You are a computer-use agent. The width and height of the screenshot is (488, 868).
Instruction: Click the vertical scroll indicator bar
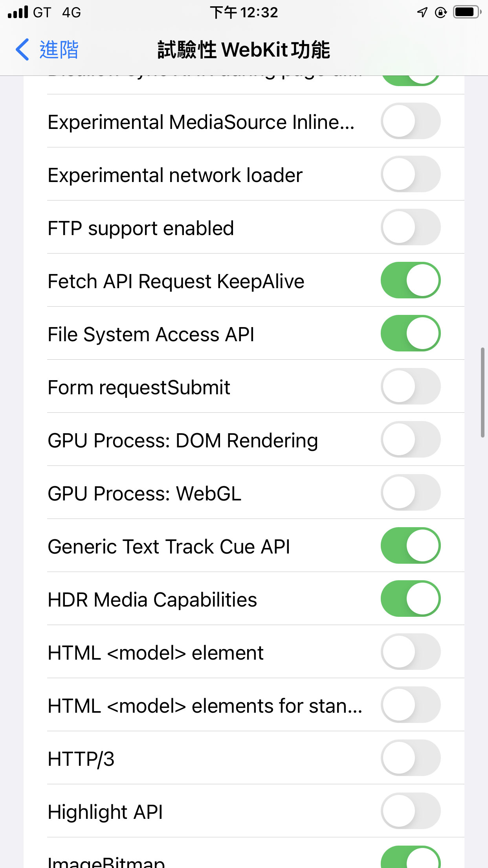[x=482, y=392]
